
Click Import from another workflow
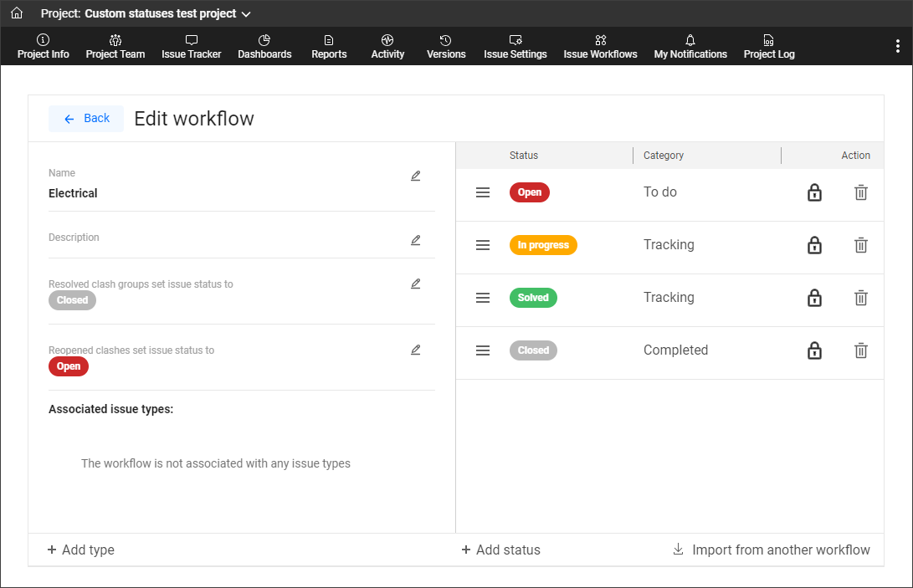771,550
